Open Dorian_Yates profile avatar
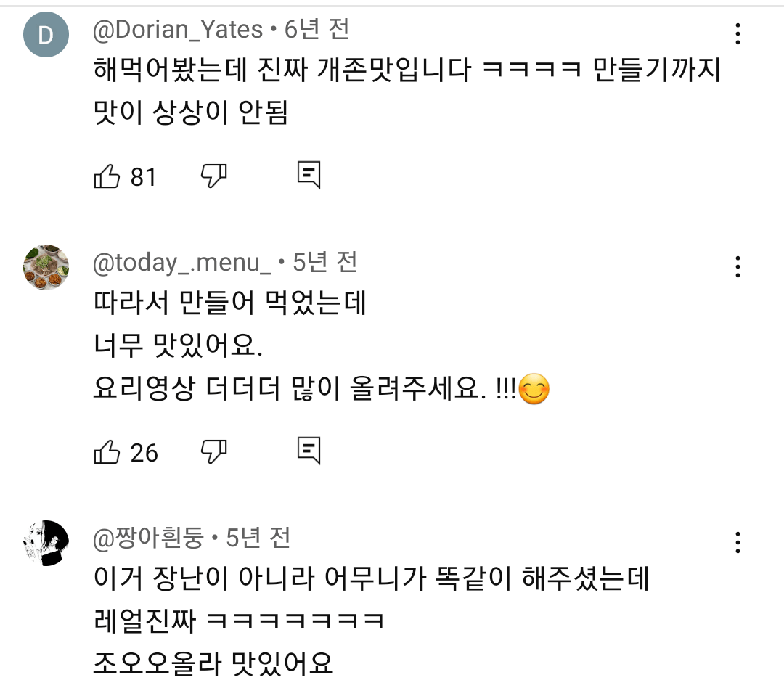Image resolution: width=784 pixels, height=688 pixels. [x=46, y=34]
